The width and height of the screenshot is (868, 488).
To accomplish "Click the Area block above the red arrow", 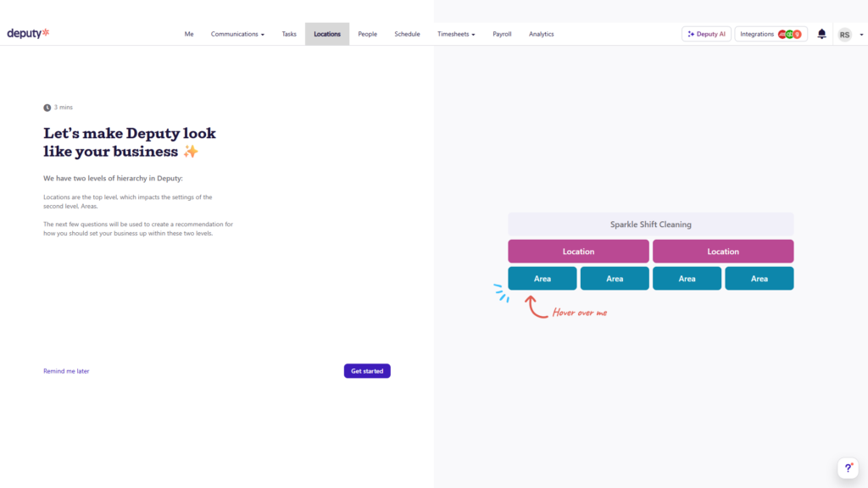I will pyautogui.click(x=542, y=278).
